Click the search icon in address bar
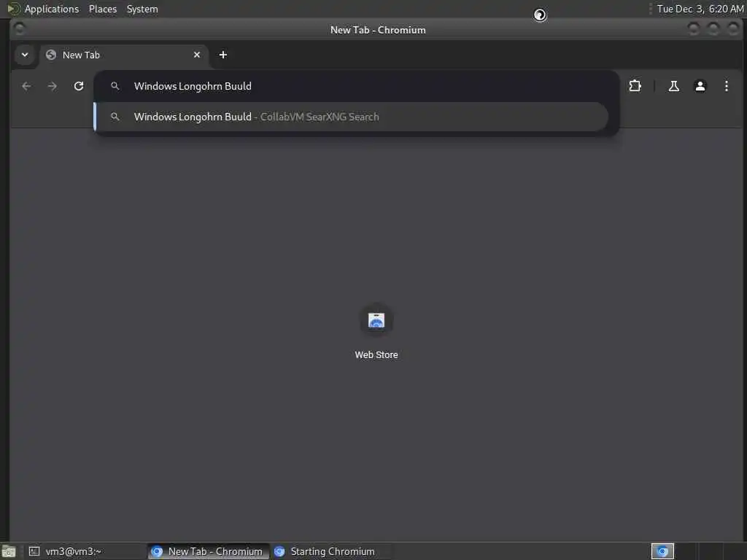Screen dimensions: 747x560 pyautogui.click(x=115, y=86)
